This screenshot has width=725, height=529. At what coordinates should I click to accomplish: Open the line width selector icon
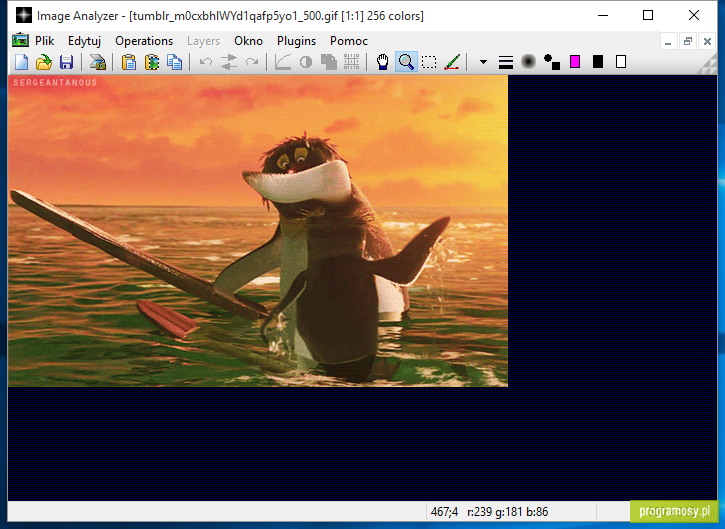point(506,62)
